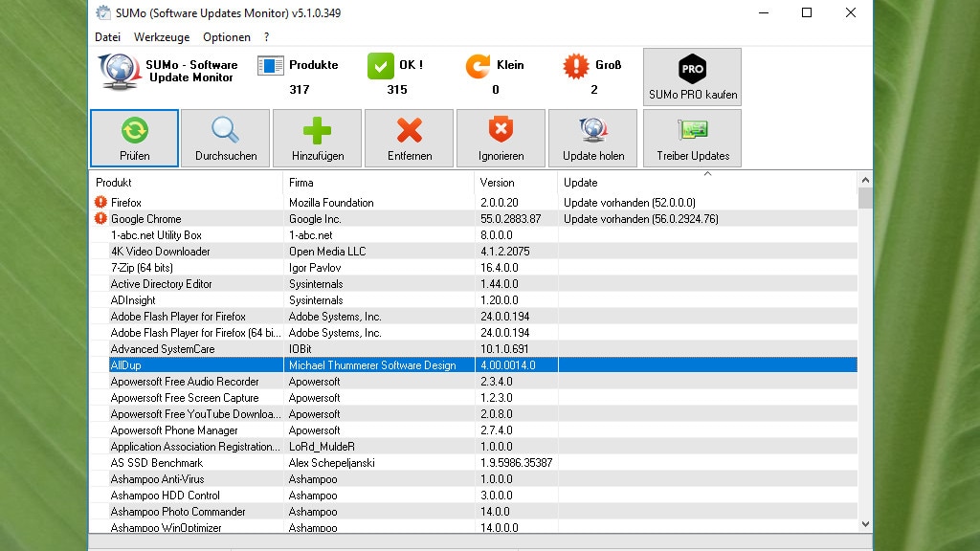Click version 1.9.5986.35387 cell
Image resolution: width=980 pixels, height=551 pixels.
click(x=516, y=462)
